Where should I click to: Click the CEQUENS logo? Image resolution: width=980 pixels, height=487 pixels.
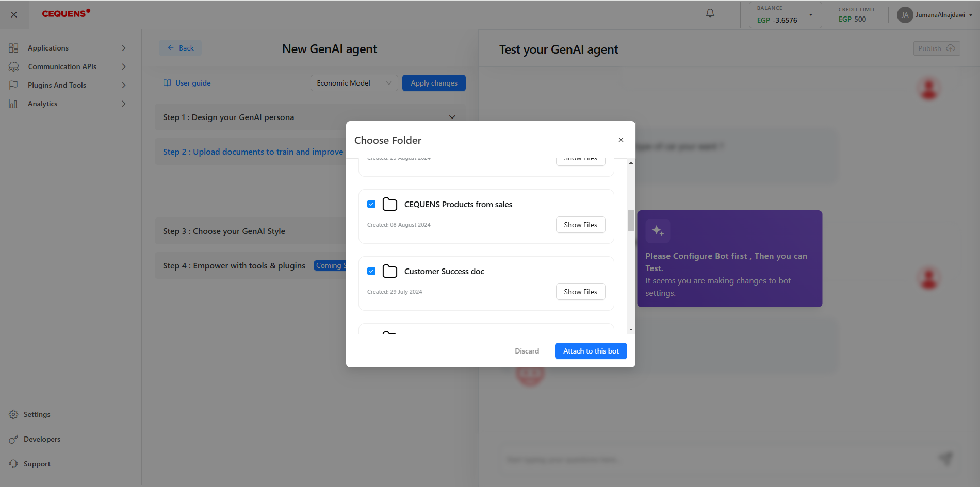click(66, 13)
